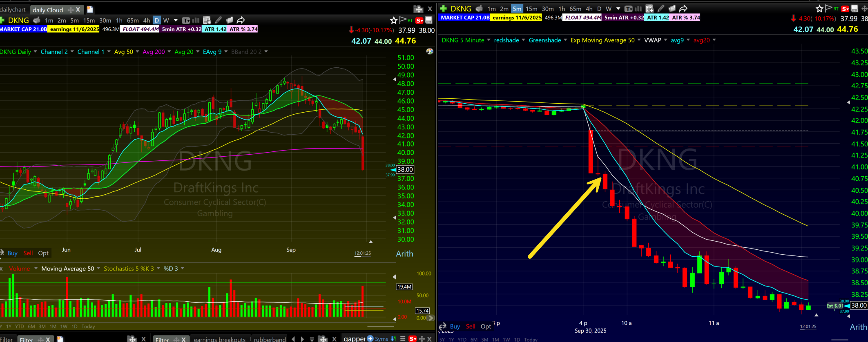Click the star favorite icon on right chart
The height and width of the screenshot is (342, 868).
tap(819, 9)
